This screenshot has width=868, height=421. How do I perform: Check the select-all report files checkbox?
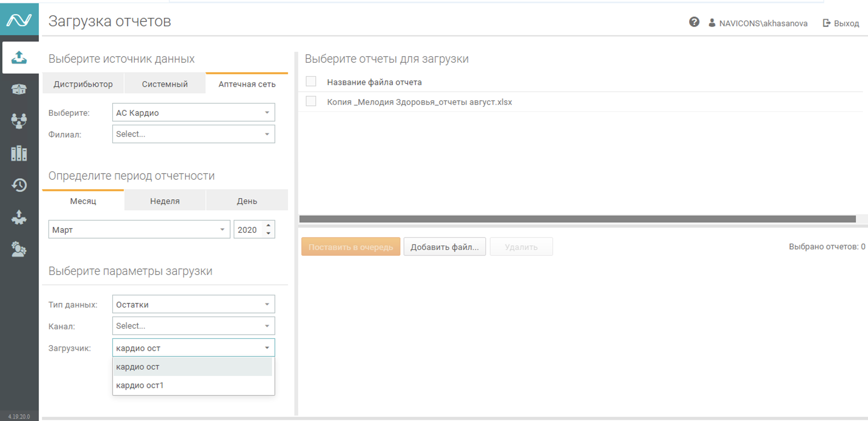(311, 82)
